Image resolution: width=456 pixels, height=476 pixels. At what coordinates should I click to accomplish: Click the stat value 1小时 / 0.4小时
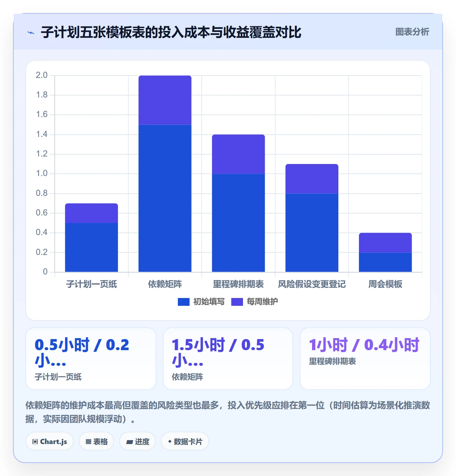tap(364, 345)
